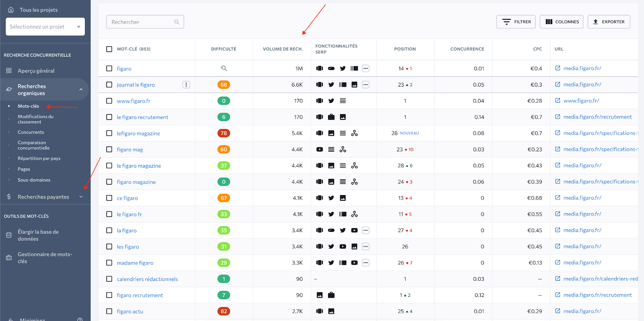Viewport: 644px width, 321px height.
Task: Click the more features icon in the les figaro row
Action: click(x=365, y=247)
